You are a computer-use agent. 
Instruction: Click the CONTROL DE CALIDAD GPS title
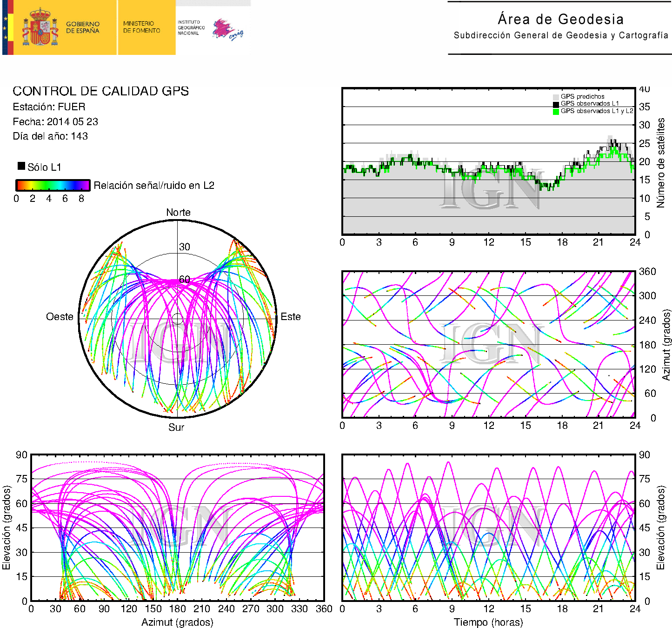click(100, 91)
